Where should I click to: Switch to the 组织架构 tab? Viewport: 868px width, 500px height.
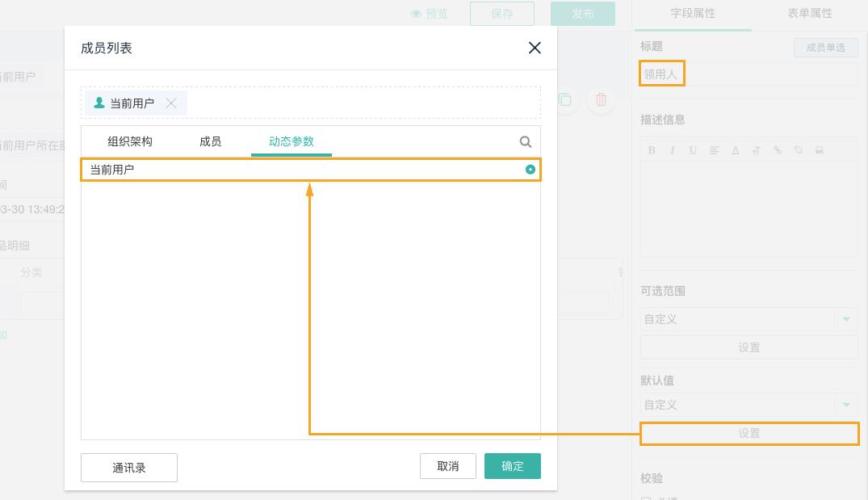click(x=130, y=141)
